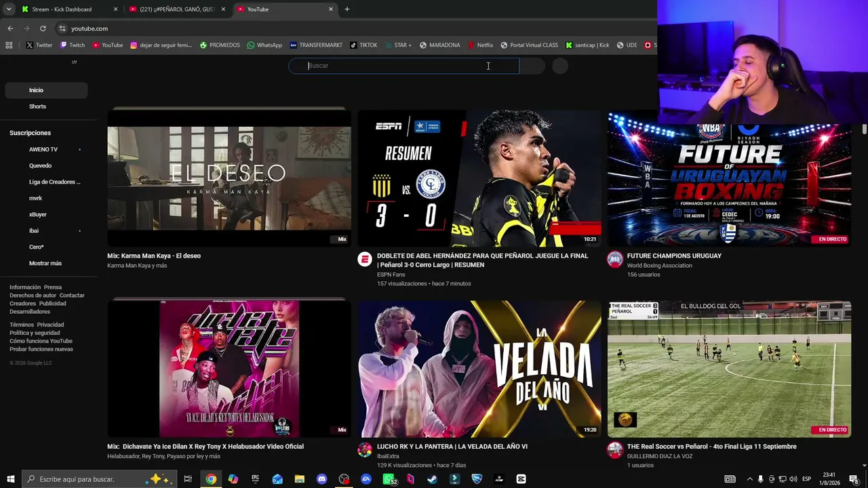Open a new browser tab
This screenshot has width=868, height=488.
click(347, 9)
